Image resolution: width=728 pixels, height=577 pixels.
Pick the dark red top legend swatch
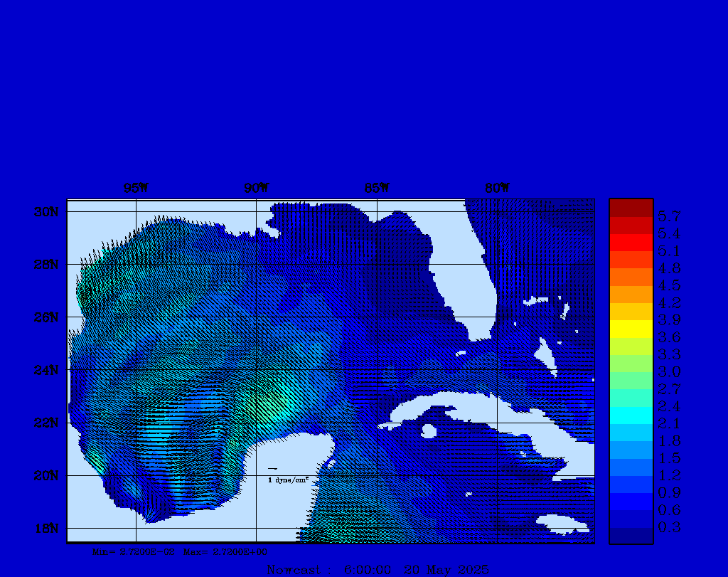pyautogui.click(x=631, y=208)
